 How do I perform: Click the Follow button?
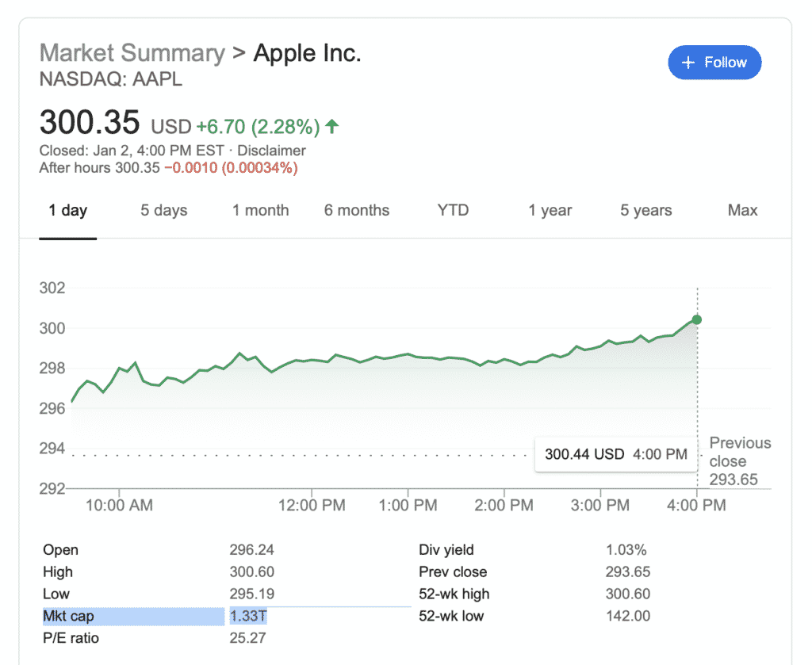pos(714,63)
